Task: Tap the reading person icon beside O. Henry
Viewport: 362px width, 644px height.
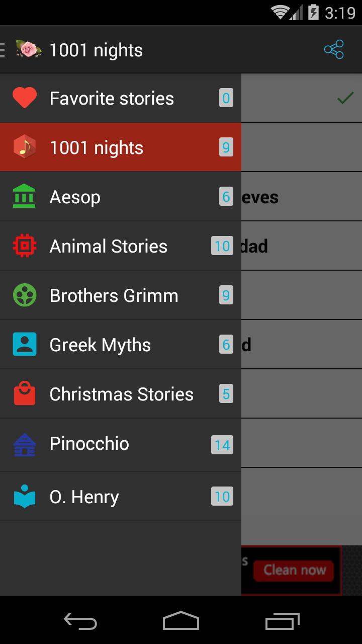Action: tap(24, 497)
